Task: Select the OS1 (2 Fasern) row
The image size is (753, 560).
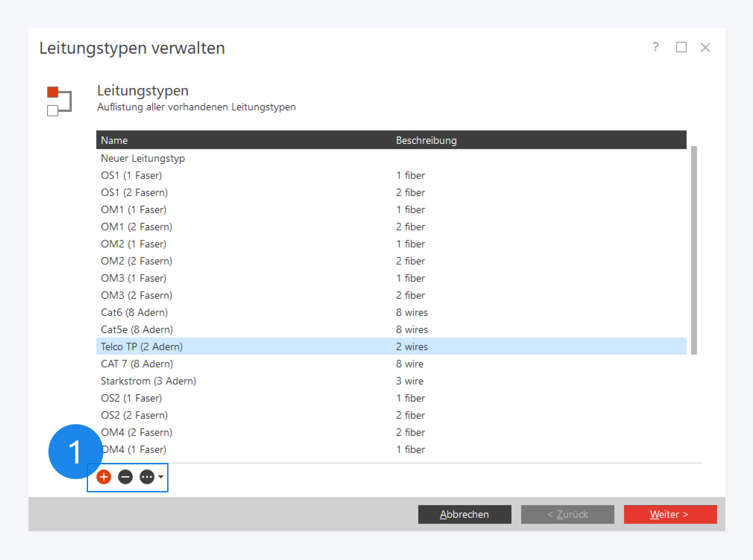Action: point(134,193)
